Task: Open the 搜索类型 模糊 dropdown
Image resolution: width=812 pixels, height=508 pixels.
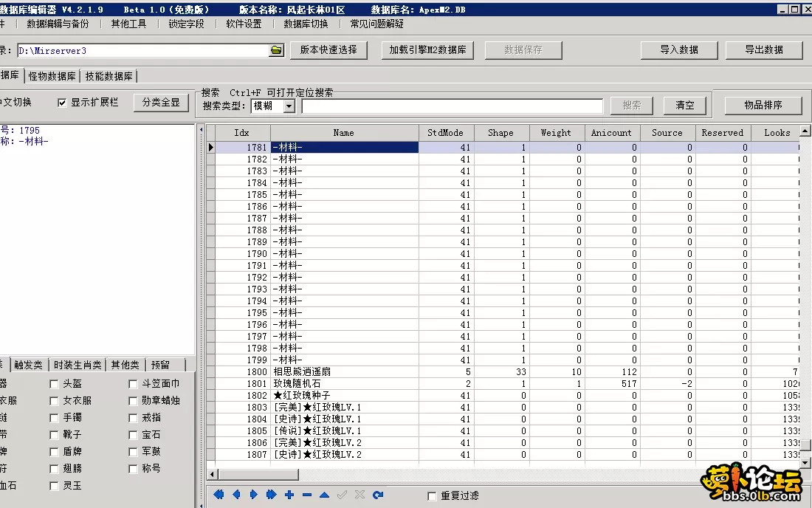Action: point(290,106)
